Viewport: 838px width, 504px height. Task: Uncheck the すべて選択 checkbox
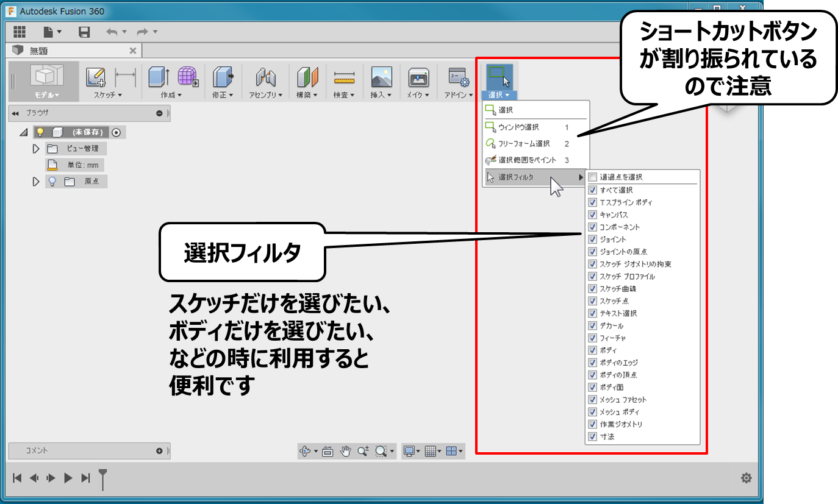(592, 190)
